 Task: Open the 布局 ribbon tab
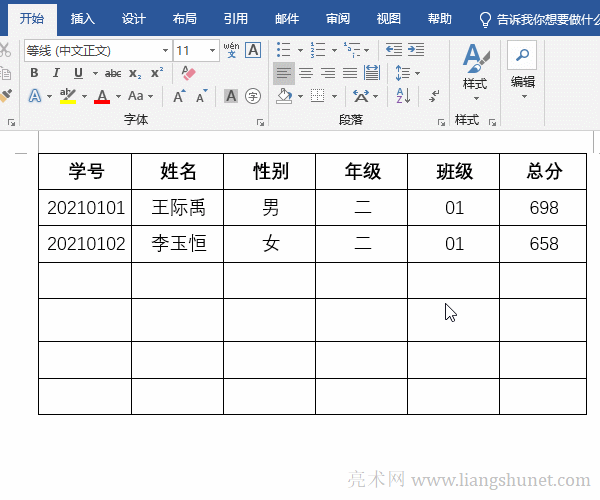(184, 18)
